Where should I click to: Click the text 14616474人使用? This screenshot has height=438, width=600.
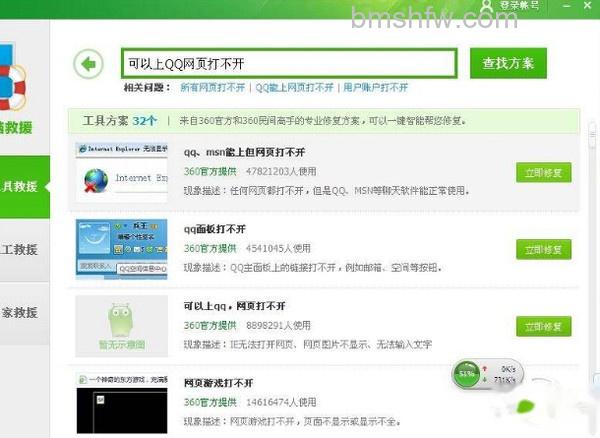(281, 402)
